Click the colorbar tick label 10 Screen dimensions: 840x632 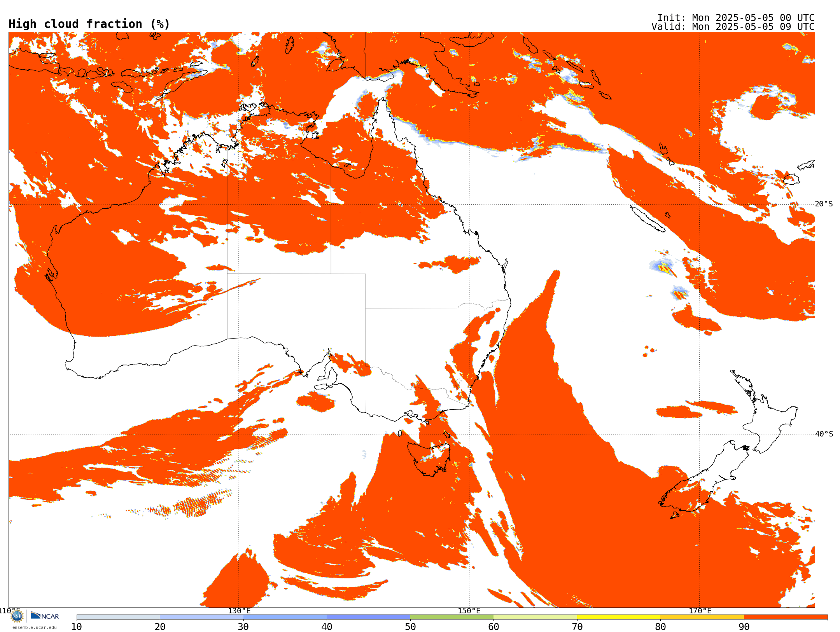click(x=77, y=627)
